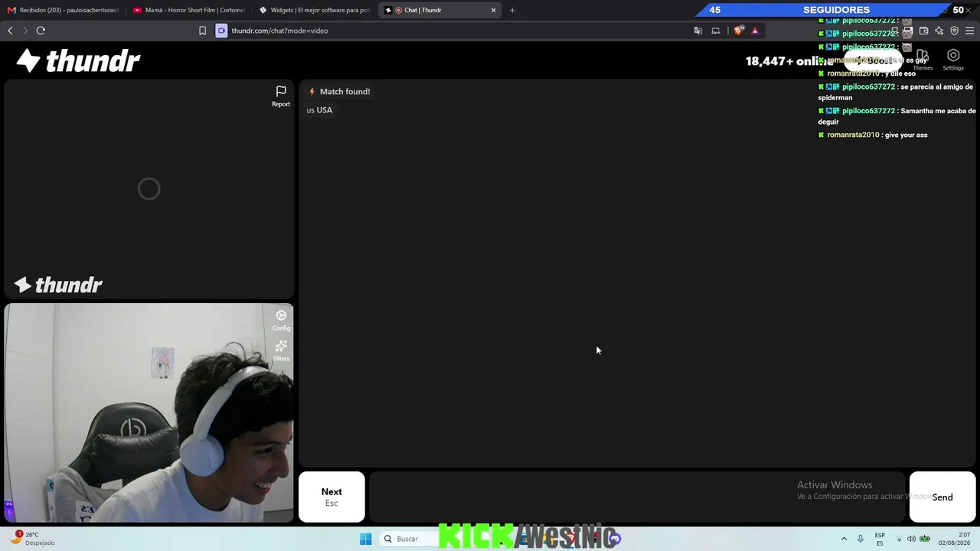The height and width of the screenshot is (551, 980).
Task: Open the browser hamburger menu
Action: click(970, 31)
